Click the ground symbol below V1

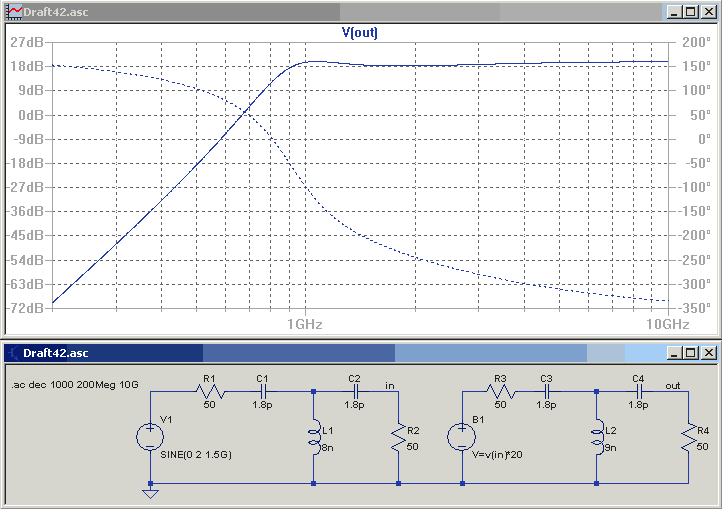(x=150, y=493)
